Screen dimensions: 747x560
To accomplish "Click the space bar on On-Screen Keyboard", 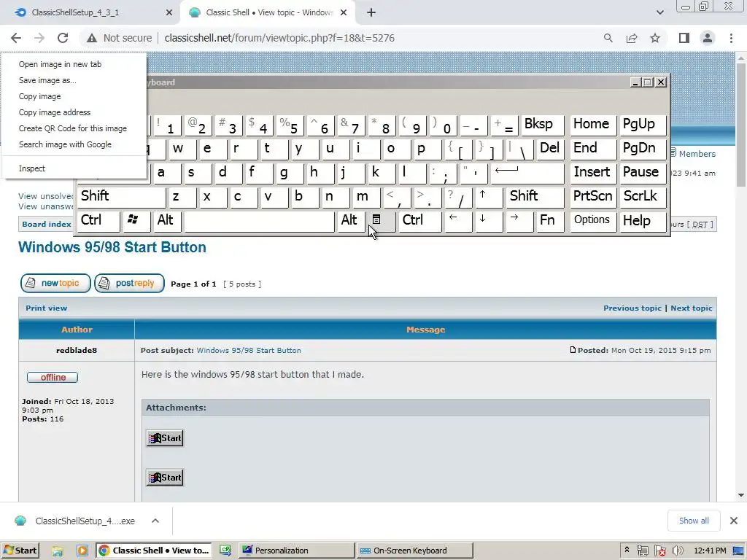I will (x=259, y=221).
